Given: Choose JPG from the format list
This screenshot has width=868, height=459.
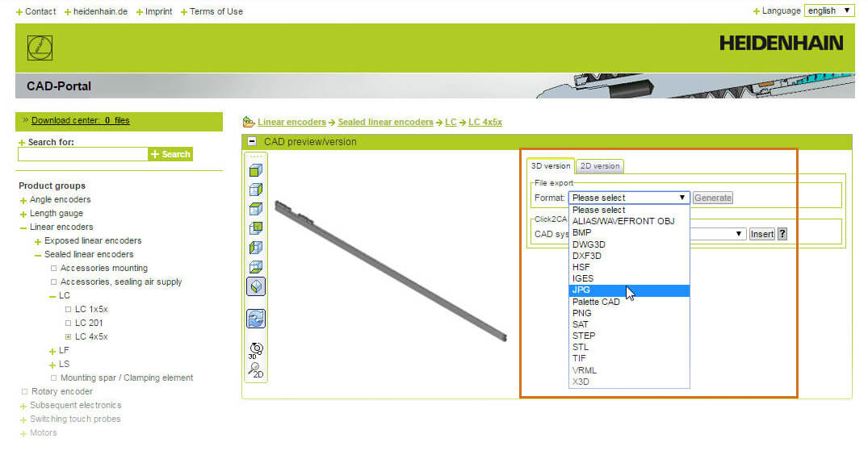Looking at the screenshot, I should click(629, 290).
